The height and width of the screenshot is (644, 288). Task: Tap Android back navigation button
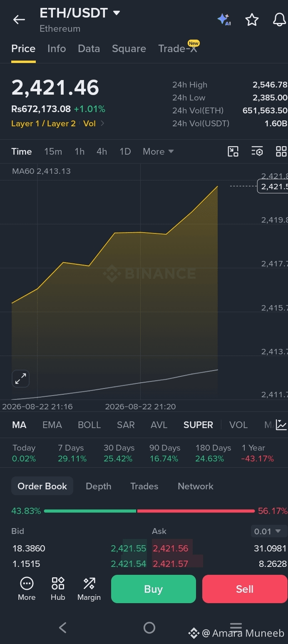click(x=63, y=627)
